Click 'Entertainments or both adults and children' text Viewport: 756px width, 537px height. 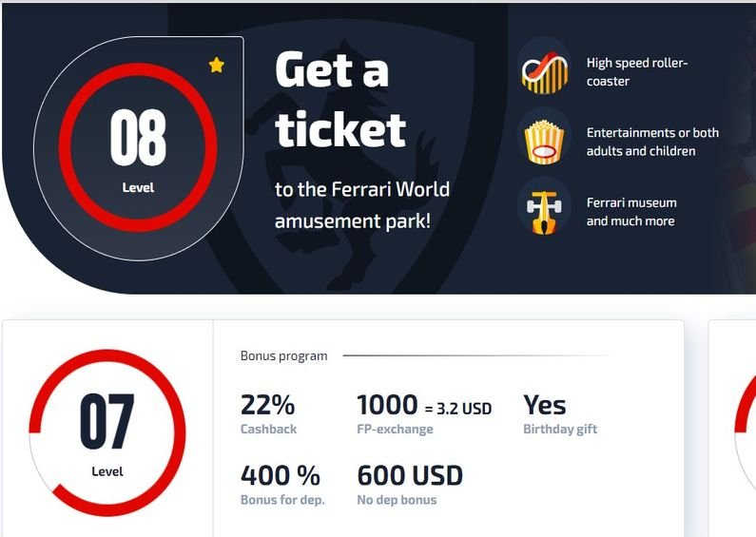(x=652, y=142)
